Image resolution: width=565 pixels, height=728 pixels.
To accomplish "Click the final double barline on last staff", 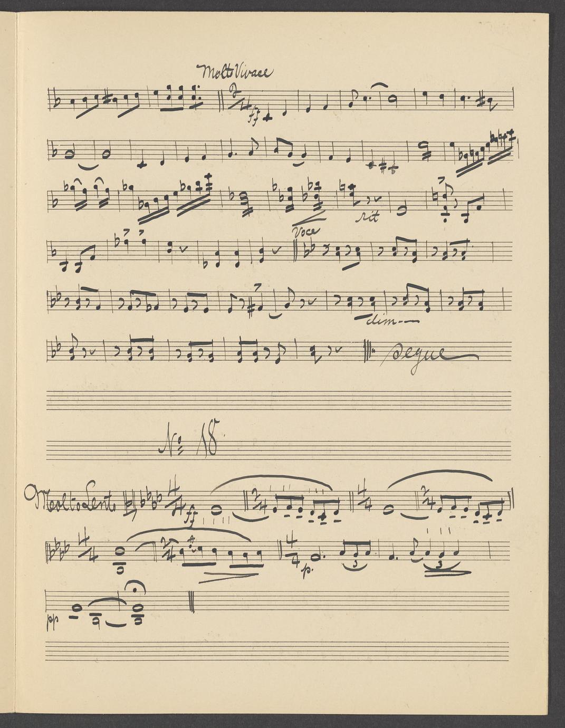I will click(191, 601).
